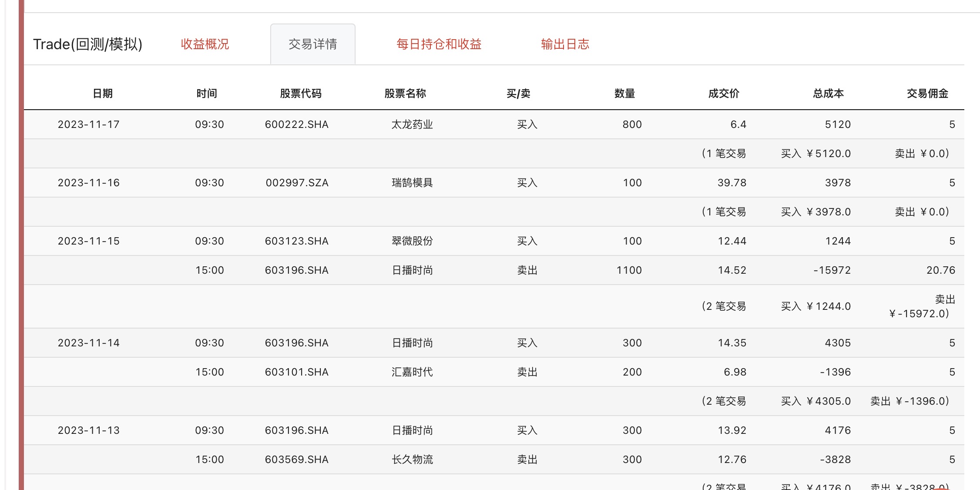Select the 2023-11-13 date cell
980x490 pixels.
point(88,430)
